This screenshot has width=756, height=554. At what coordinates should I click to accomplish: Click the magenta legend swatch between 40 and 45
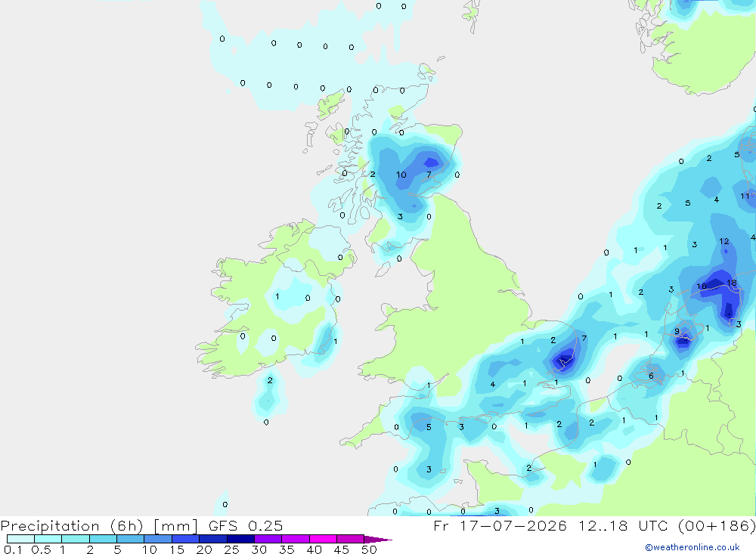323,539
